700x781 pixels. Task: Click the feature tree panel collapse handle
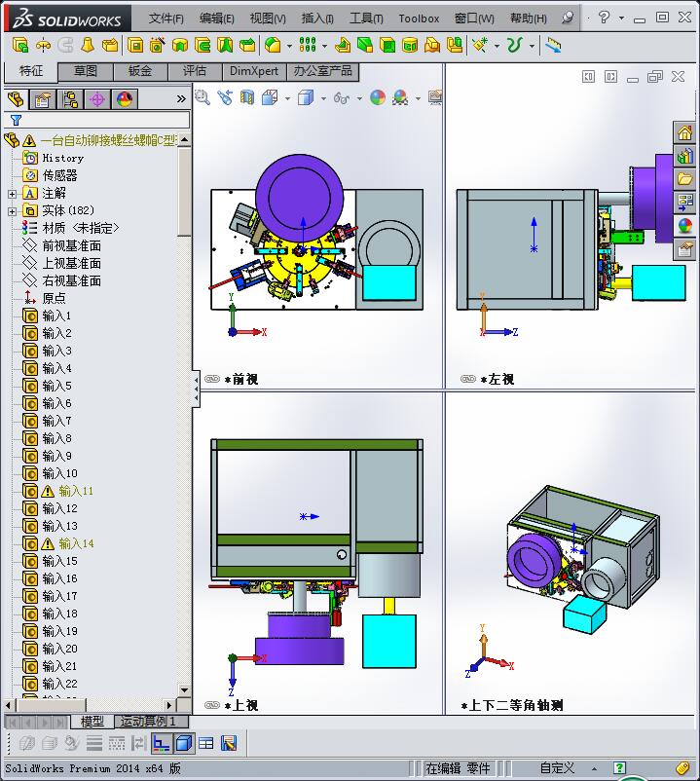pyautogui.click(x=196, y=390)
